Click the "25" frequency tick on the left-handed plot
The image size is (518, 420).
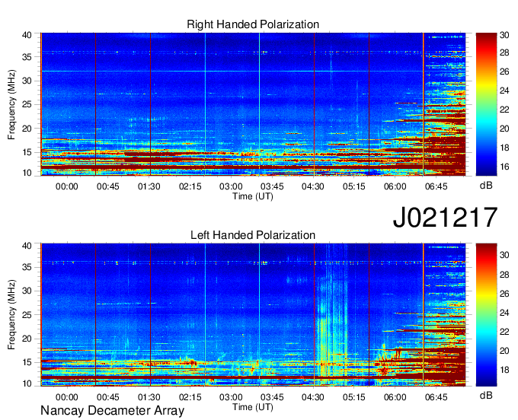27,315
